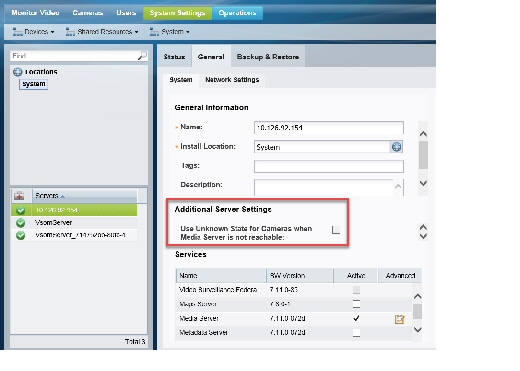This screenshot has height=371, width=520.
Task: Click the server health icon column header
Action: click(x=19, y=196)
